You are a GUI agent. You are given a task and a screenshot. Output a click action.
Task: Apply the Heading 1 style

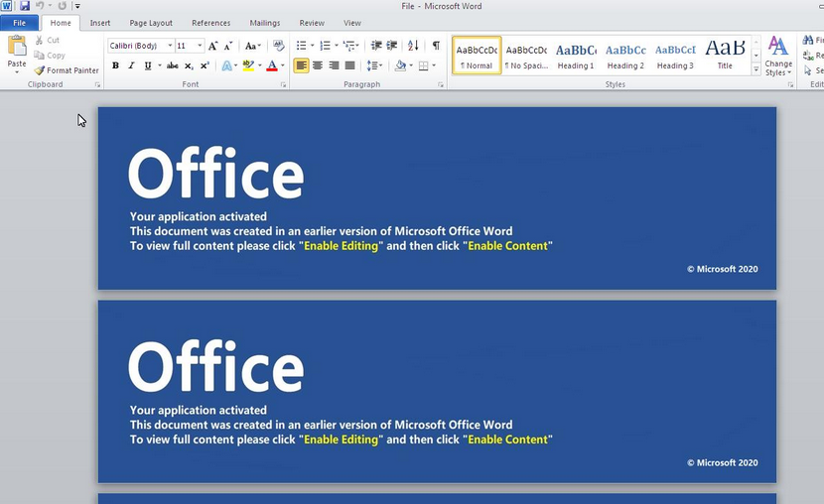pos(576,56)
